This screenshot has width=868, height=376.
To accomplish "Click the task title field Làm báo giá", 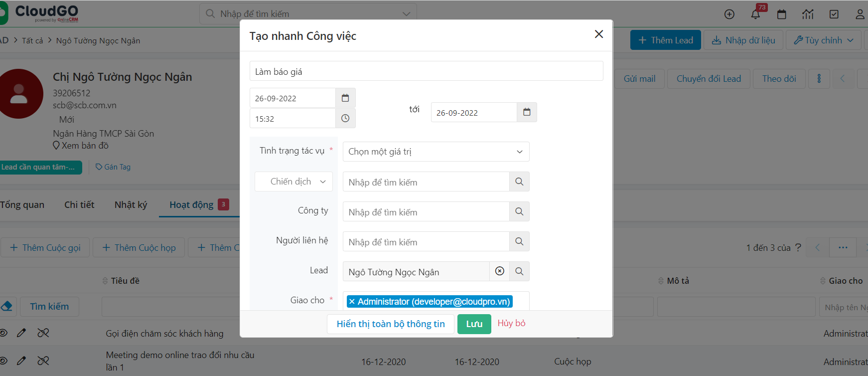I will (427, 71).
